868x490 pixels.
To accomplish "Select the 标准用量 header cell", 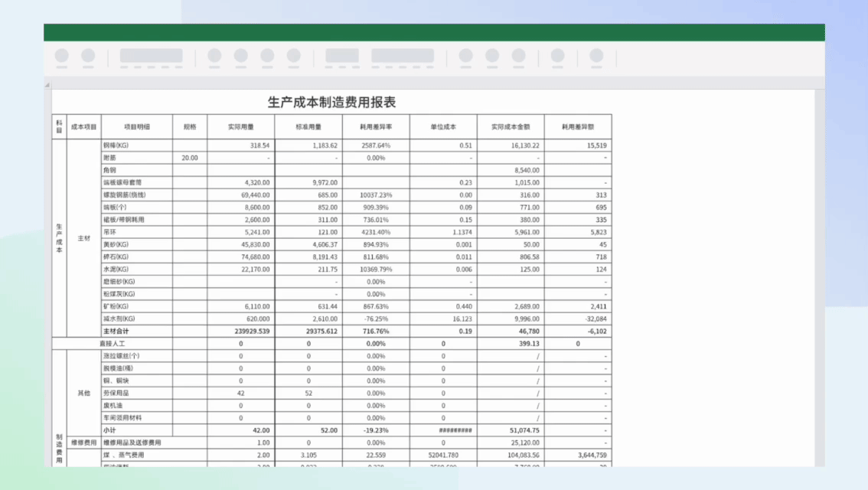I will 308,127.
